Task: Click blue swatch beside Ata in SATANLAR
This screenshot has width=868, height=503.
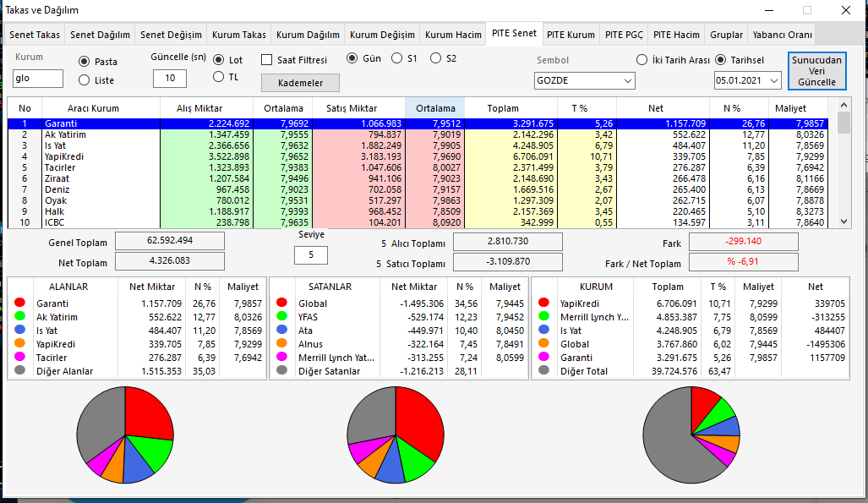Action: tap(281, 329)
